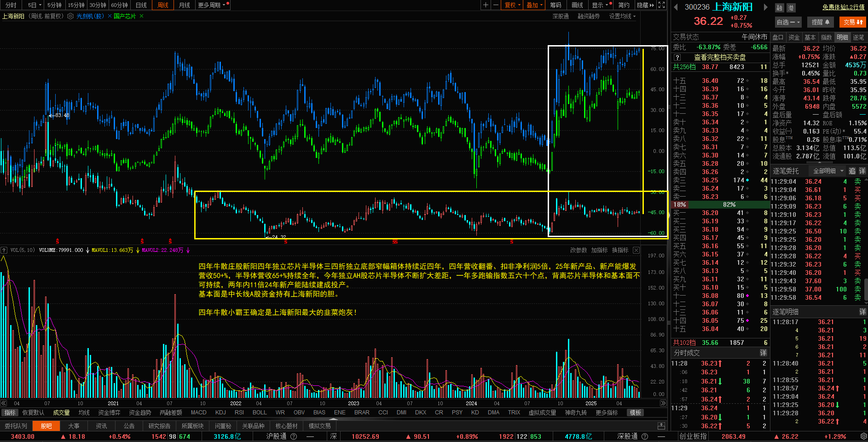Viewport: 868px width, 442px height.
Task: Open 研究报告 bottom tab
Action: [159, 426]
